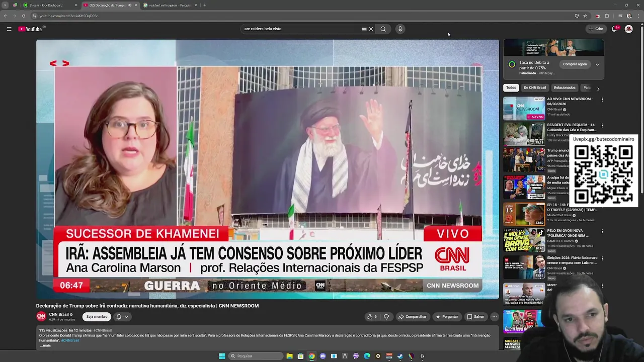
Task: Select the Todos filter chip
Action: click(511, 88)
